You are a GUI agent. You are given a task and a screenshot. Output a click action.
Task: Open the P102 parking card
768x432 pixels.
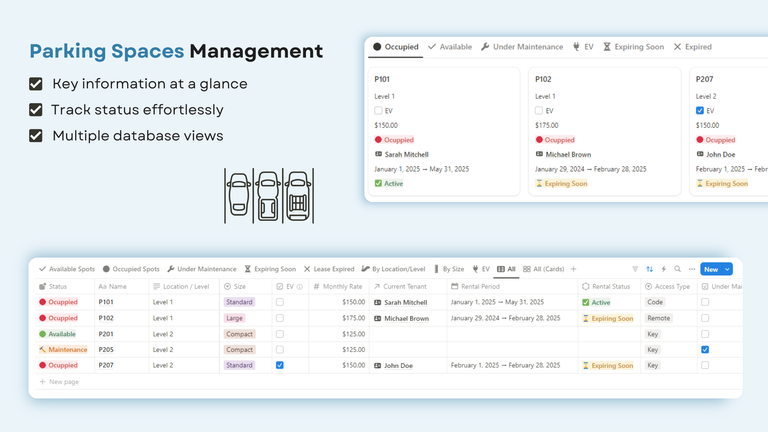(604, 131)
